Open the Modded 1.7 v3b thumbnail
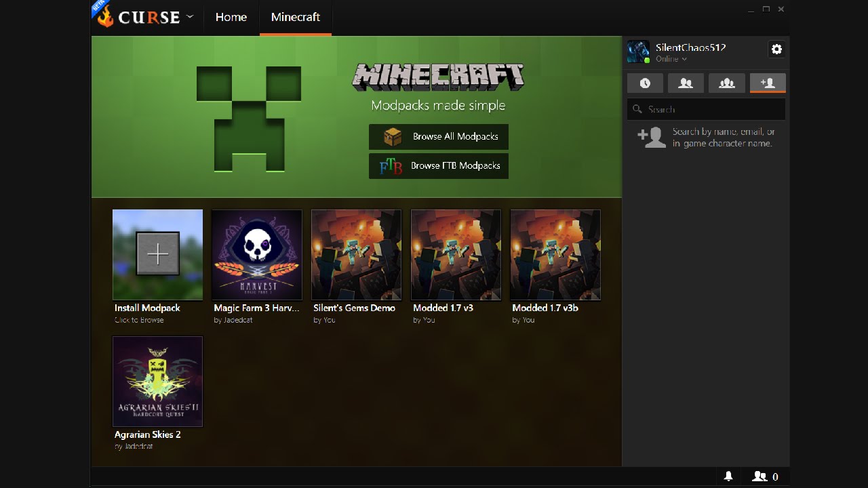This screenshot has height=488, width=868. 555,255
